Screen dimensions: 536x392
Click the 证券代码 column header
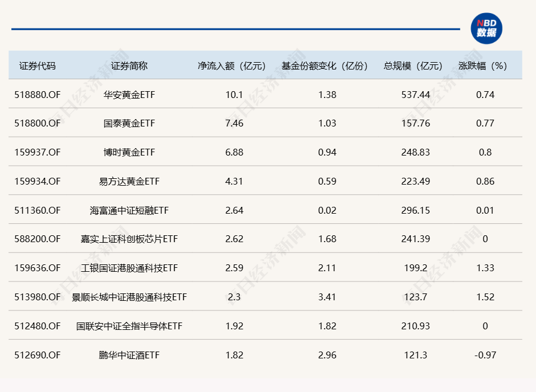click(38, 66)
